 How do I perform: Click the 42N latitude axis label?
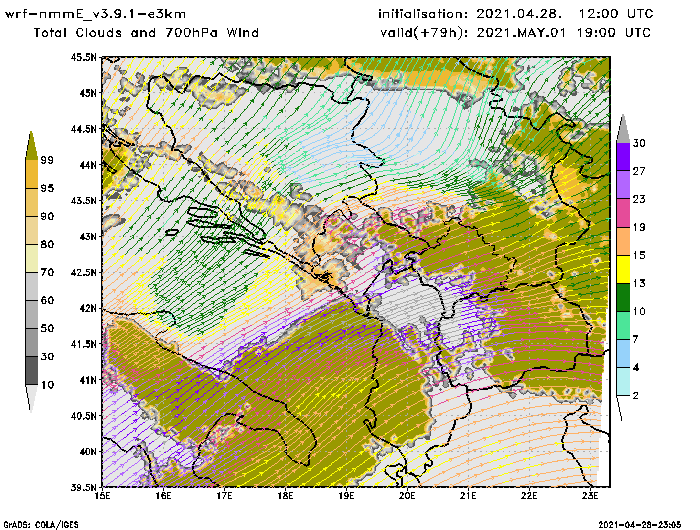[x=89, y=308]
